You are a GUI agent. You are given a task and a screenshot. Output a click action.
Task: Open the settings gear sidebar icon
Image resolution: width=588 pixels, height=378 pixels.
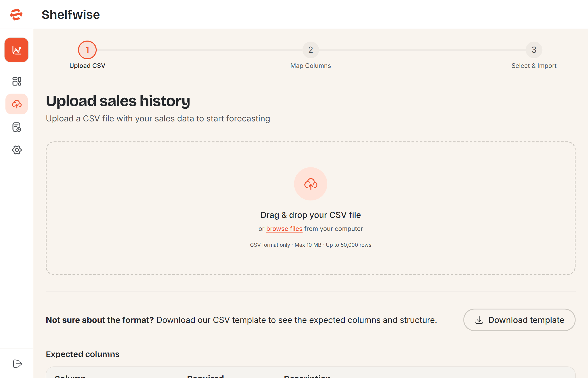click(x=17, y=150)
